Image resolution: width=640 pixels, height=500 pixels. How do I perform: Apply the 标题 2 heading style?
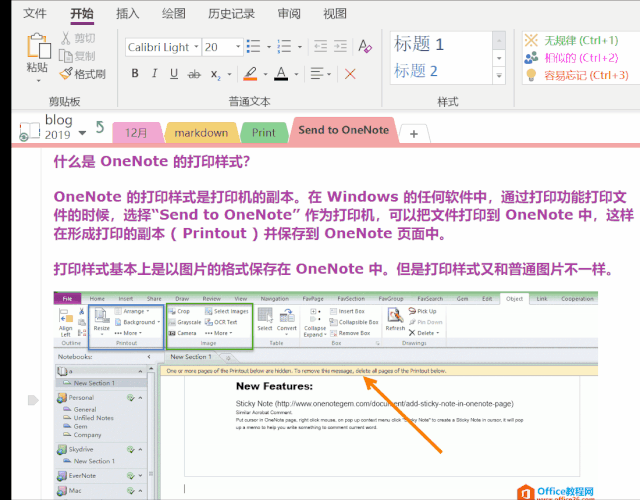416,71
